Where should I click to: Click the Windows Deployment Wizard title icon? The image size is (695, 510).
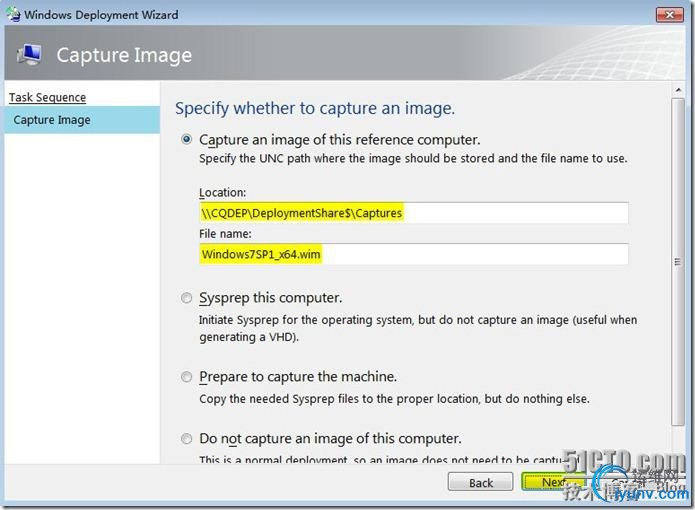pyautogui.click(x=13, y=14)
